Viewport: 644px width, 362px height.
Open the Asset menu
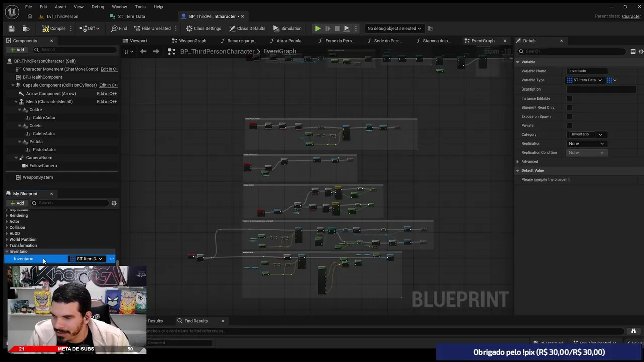click(x=60, y=7)
